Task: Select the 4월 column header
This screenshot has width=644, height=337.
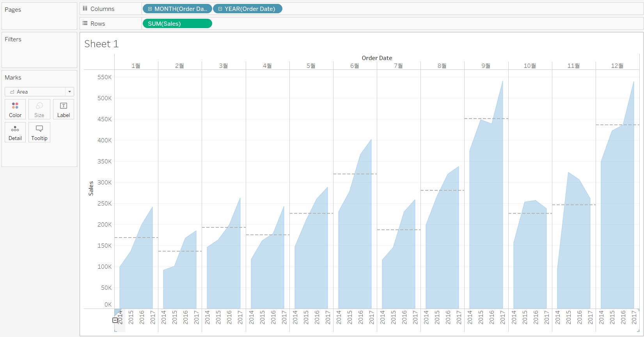Action: coord(268,66)
